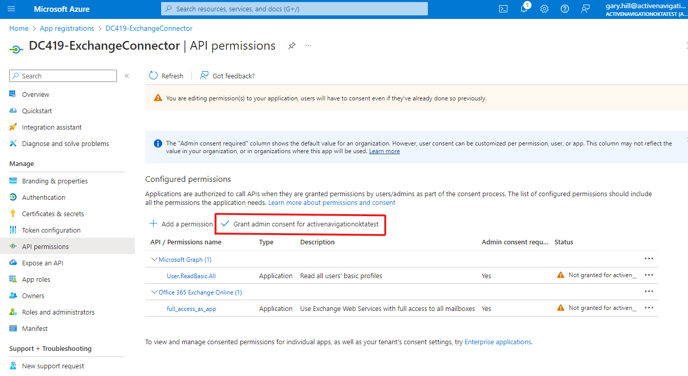
Task: Click 'Use Exchange Web Services with full access' description
Action: (387, 309)
